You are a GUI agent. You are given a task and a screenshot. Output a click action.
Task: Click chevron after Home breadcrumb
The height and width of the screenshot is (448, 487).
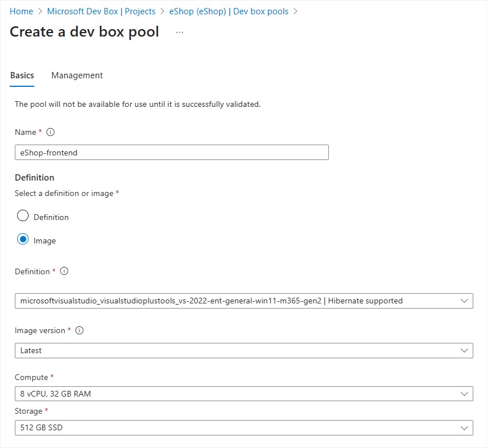coord(40,11)
